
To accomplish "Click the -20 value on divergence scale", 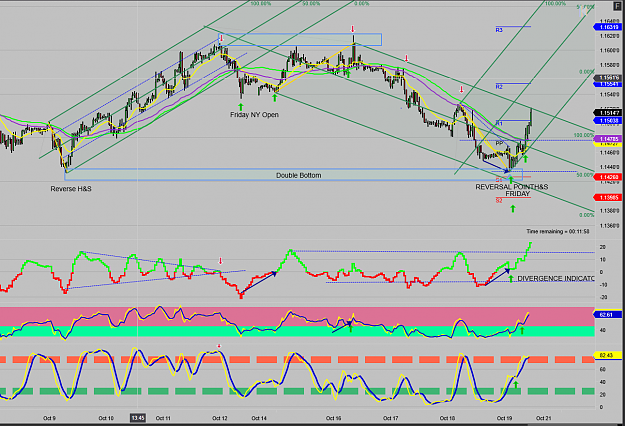I will point(603,297).
